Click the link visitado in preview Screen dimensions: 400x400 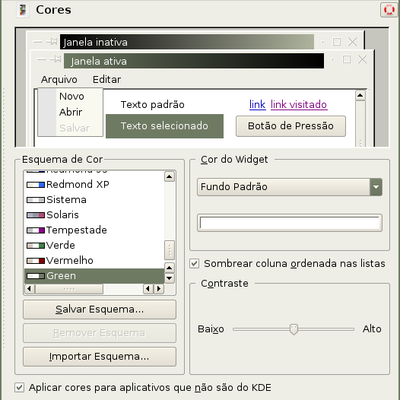coord(299,105)
